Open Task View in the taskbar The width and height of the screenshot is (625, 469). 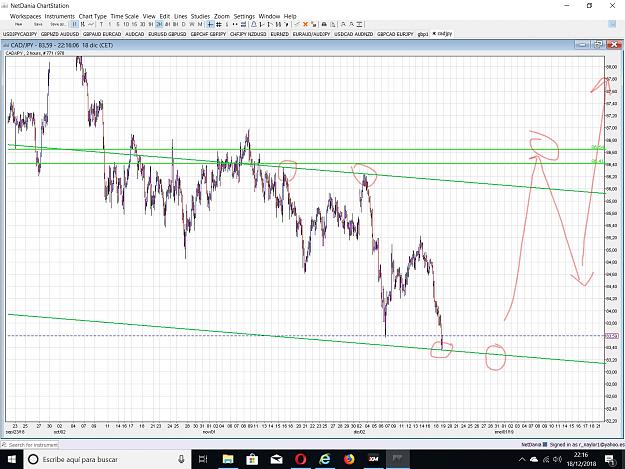click(203, 459)
